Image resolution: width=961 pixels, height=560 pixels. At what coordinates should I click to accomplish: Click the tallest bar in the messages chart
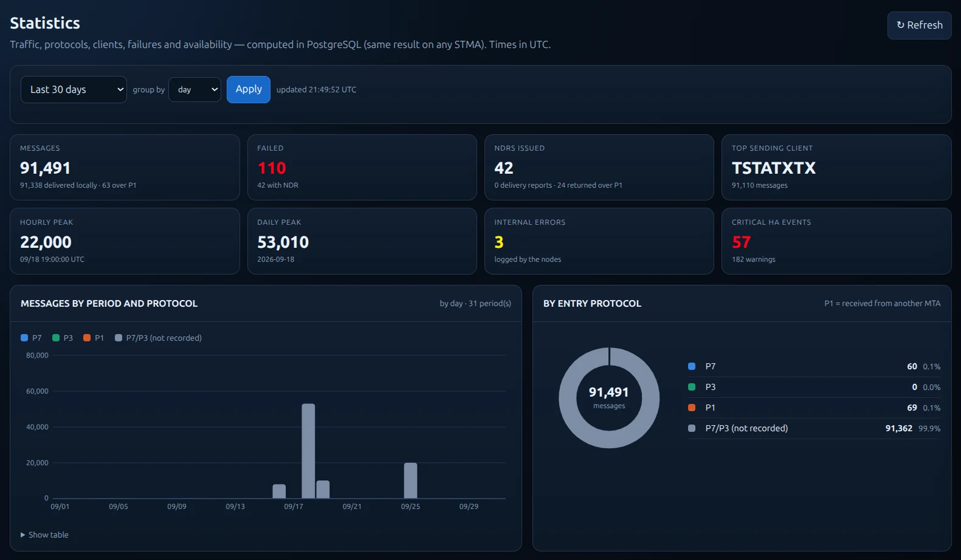308,451
